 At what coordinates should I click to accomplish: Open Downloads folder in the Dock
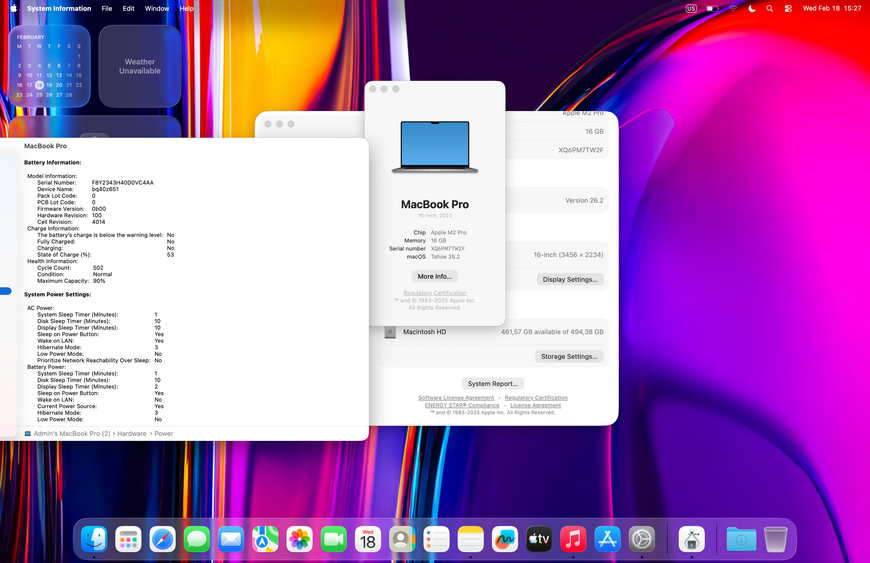[x=741, y=539]
